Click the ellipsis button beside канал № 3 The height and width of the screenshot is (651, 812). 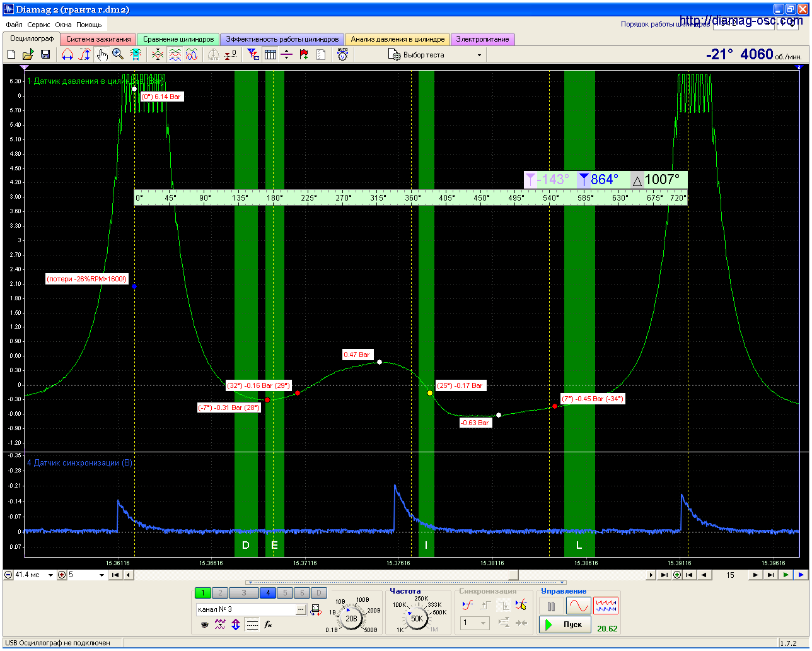[x=301, y=610]
